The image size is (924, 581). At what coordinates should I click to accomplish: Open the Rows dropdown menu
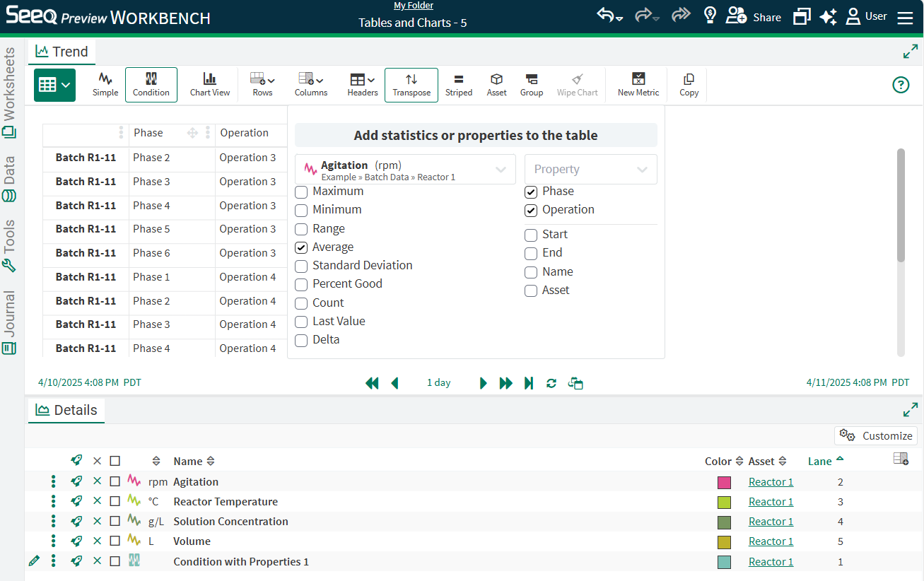[262, 84]
